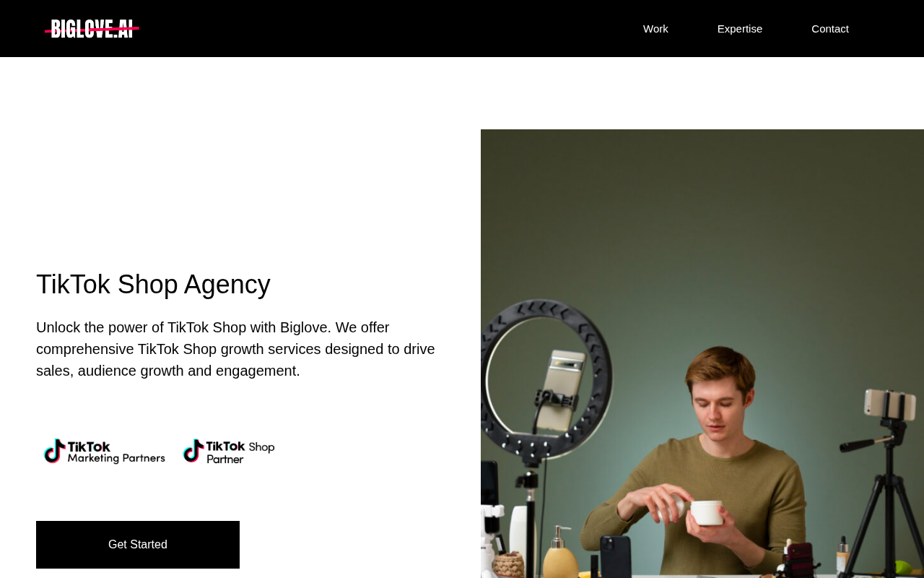Click the hero photo of man filming products
The image size is (924, 578).
[702, 353]
